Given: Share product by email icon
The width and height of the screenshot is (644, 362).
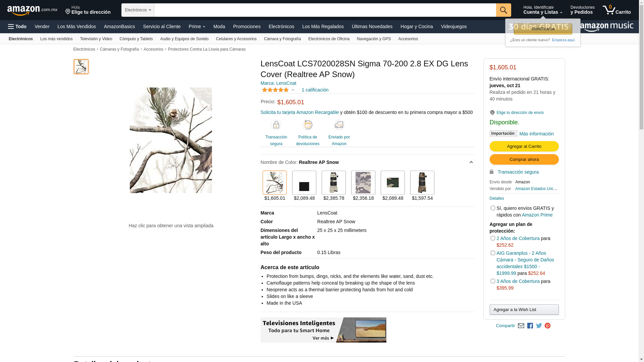Looking at the screenshot, I should tap(521, 326).
